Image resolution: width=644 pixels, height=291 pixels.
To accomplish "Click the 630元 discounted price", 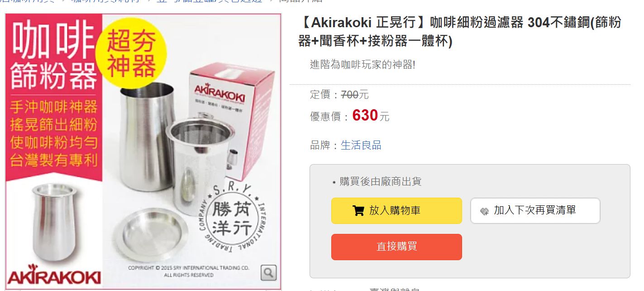I will (371, 116).
